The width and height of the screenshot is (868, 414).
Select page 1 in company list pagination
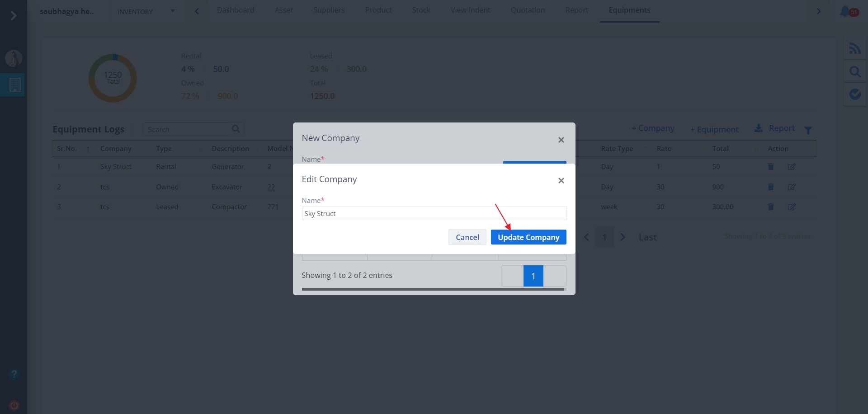tap(533, 276)
